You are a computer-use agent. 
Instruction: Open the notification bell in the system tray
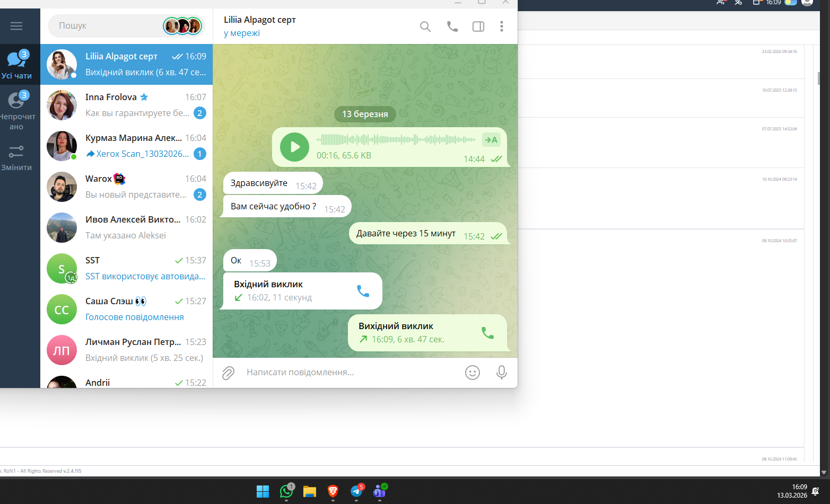pos(816,491)
